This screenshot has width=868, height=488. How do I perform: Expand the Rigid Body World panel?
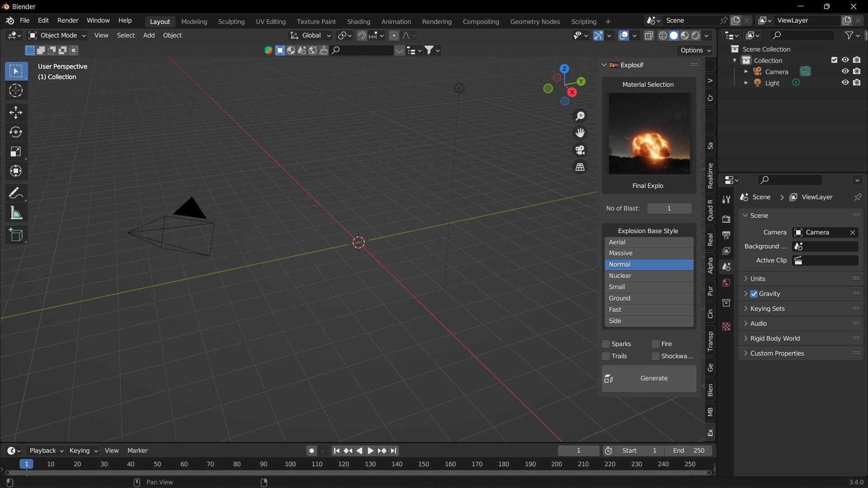801,338
